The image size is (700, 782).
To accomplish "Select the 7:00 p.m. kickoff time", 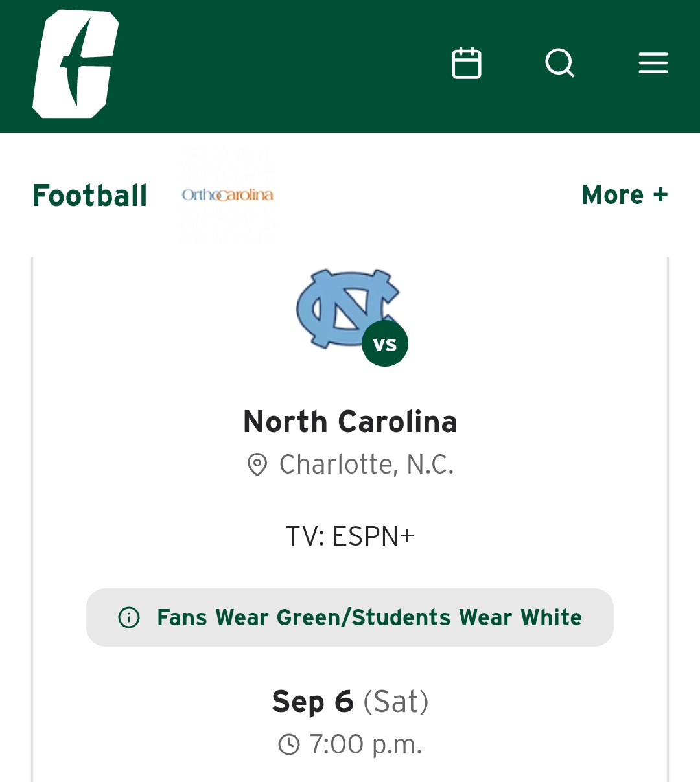I will click(366, 744).
